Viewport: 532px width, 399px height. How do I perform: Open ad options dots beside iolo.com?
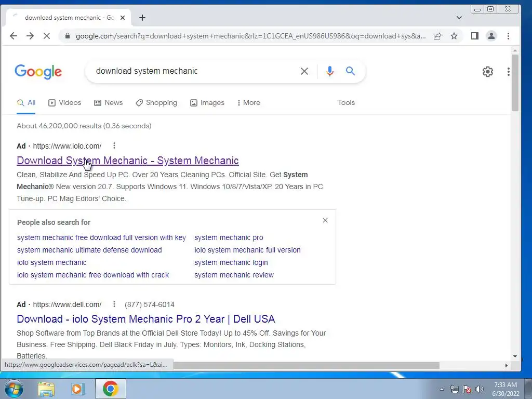click(x=114, y=145)
